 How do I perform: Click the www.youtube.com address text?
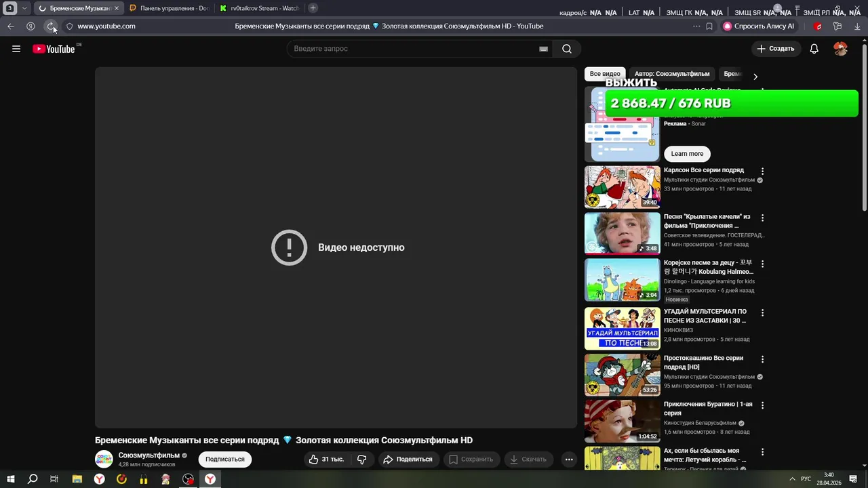click(x=106, y=26)
